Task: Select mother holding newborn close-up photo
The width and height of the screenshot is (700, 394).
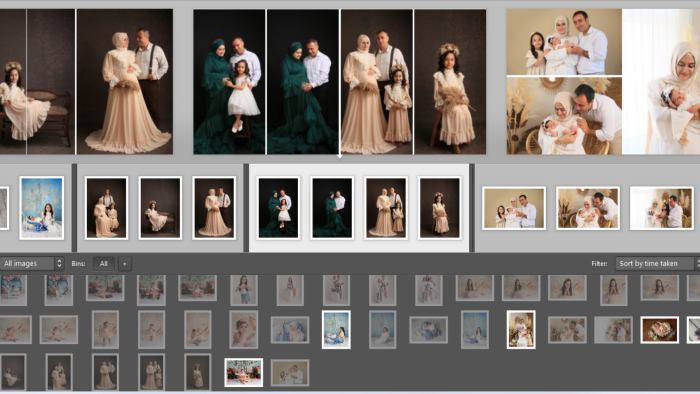Action: [x=661, y=82]
